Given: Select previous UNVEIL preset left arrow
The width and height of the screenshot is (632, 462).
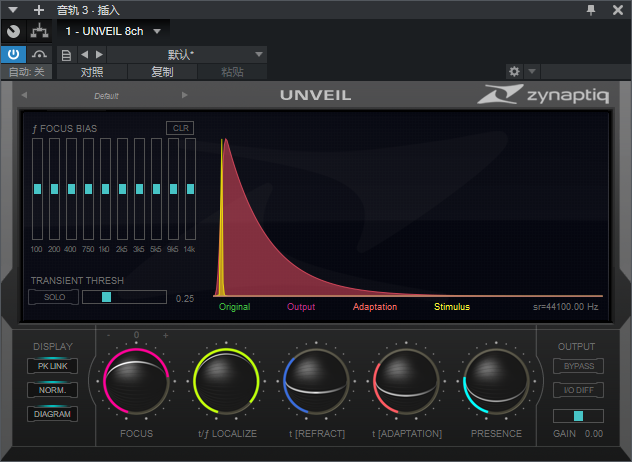Looking at the screenshot, I should pyautogui.click(x=24, y=95).
